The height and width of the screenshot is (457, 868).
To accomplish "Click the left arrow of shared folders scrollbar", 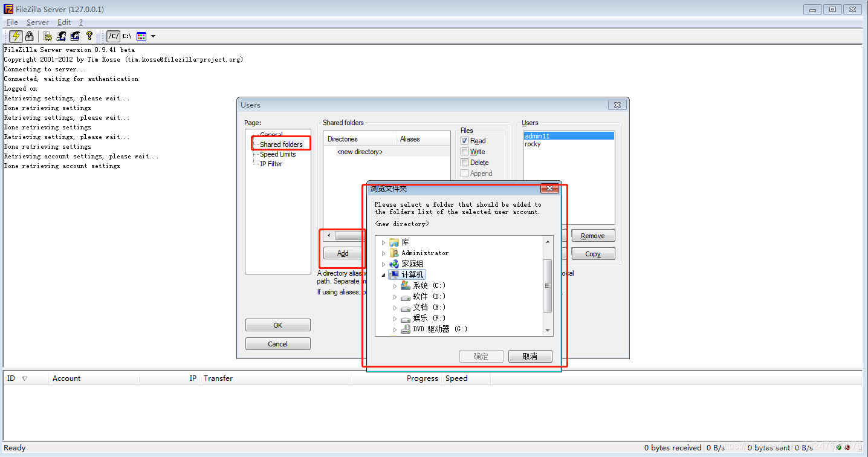I will (329, 235).
